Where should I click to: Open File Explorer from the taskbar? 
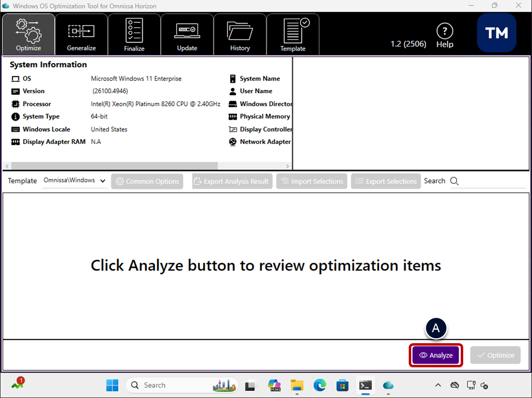[297, 385]
